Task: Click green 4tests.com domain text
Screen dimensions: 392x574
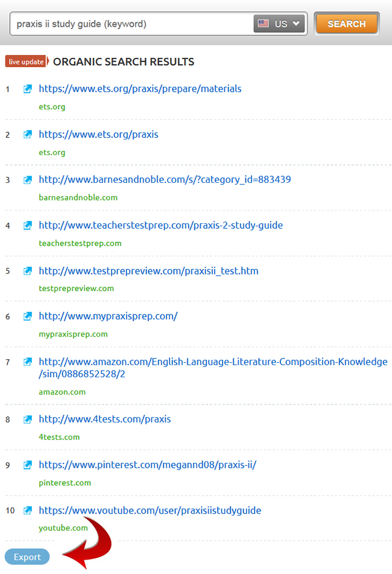Action: pyautogui.click(x=59, y=437)
